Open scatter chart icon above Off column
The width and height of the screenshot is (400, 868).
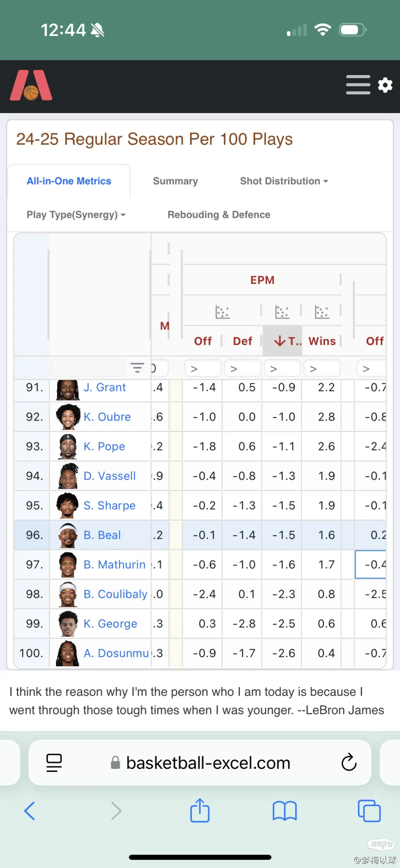(x=222, y=312)
